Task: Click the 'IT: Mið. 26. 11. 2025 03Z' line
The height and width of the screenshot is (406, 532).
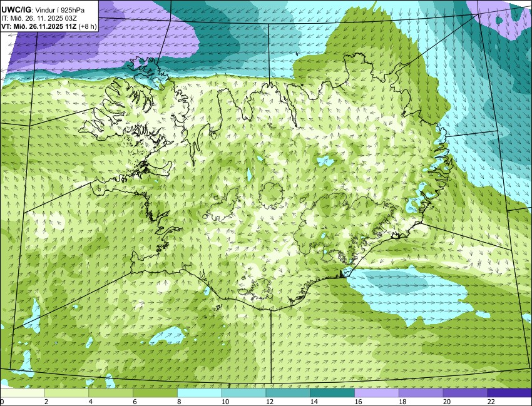Action: pyautogui.click(x=39, y=18)
